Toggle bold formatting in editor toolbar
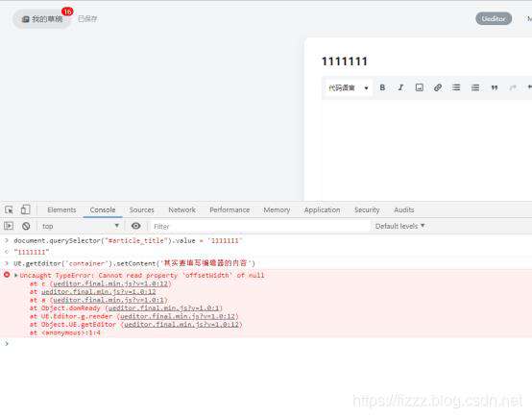Image resolution: width=532 pixels, height=418 pixels. tap(382, 87)
